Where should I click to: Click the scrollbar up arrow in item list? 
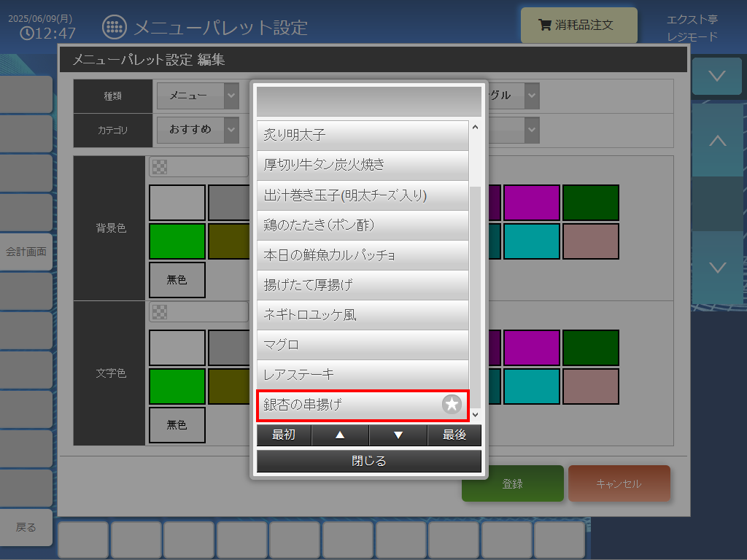tap(475, 127)
